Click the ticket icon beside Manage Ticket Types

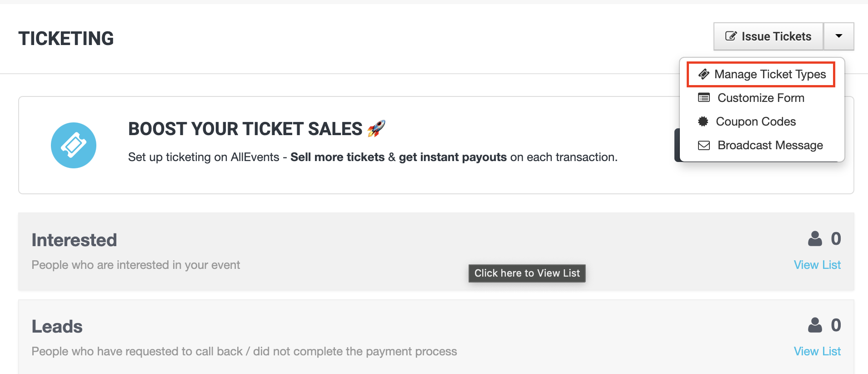704,74
